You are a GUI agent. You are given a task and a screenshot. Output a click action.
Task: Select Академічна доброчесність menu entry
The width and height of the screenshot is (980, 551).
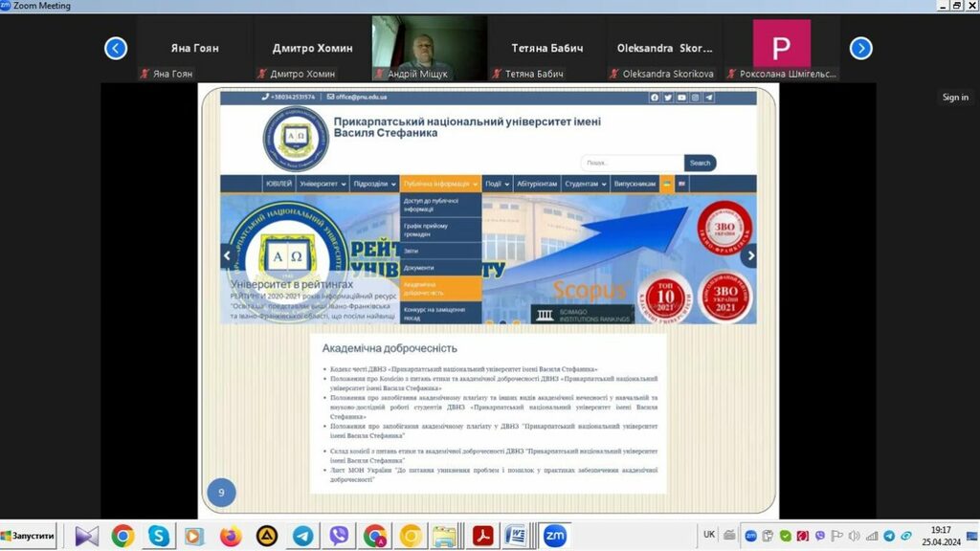pyautogui.click(x=440, y=288)
